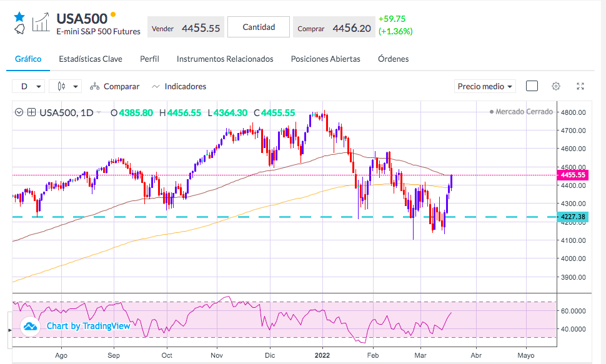Click the +59.75 change value

(x=392, y=19)
